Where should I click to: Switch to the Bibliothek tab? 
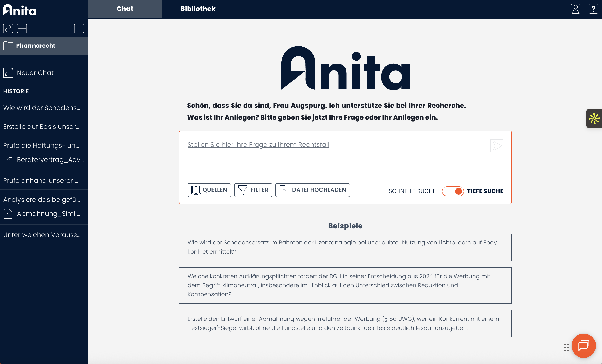click(x=198, y=9)
